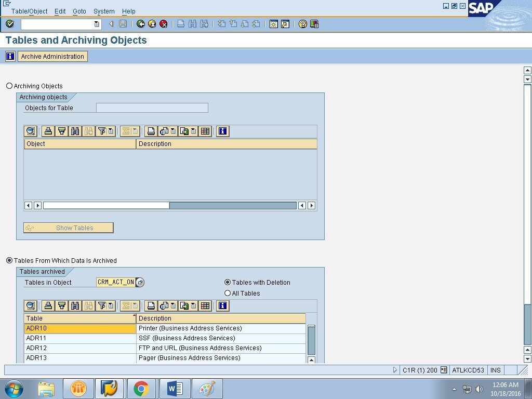Open SAP Help question mark icon

pyautogui.click(x=303, y=24)
